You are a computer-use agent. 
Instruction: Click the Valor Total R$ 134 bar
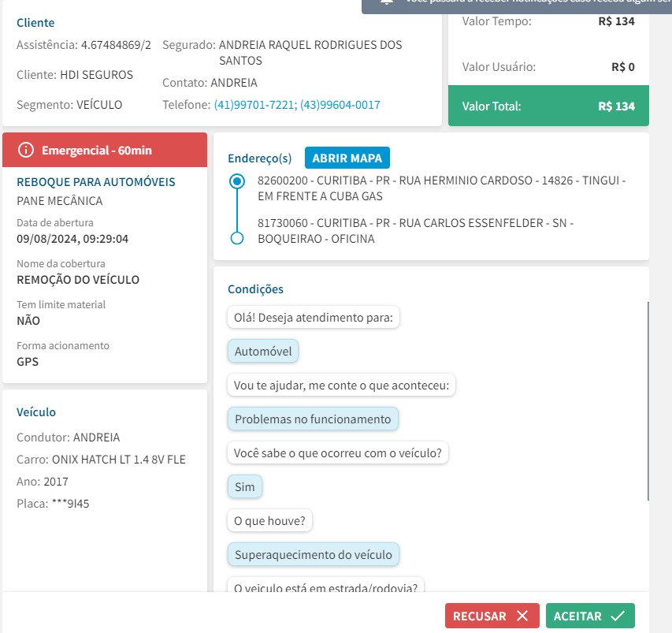coord(548,106)
